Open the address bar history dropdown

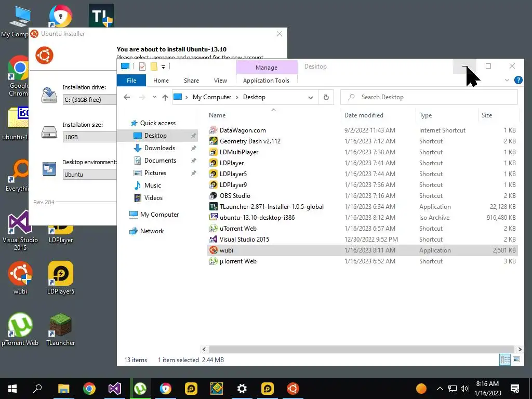(x=311, y=97)
